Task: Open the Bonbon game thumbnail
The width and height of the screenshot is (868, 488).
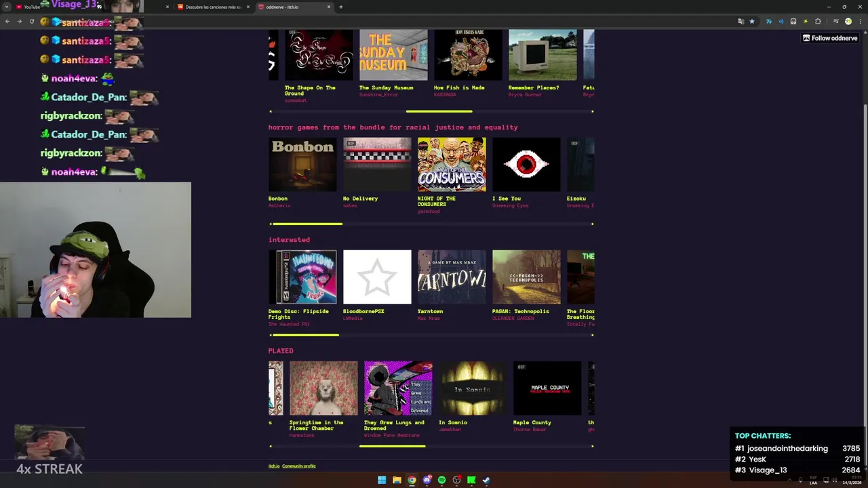Action: [x=302, y=165]
